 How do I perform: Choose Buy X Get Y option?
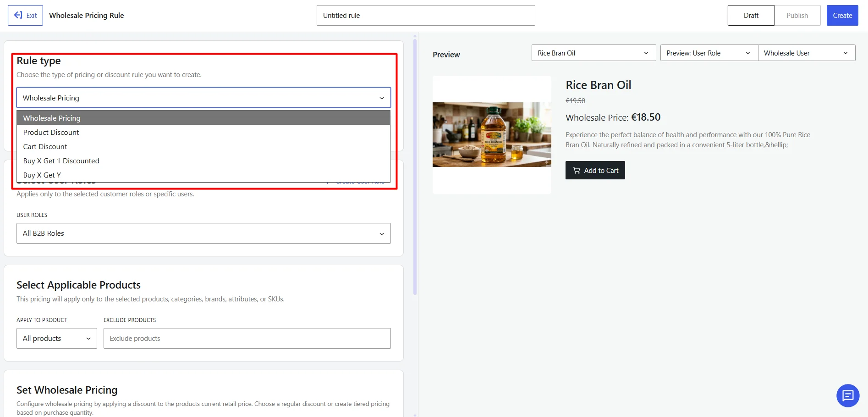point(203,175)
